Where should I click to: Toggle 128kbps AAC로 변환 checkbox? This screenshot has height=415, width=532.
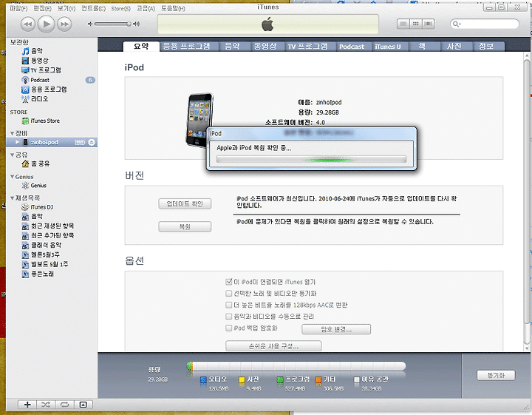pyautogui.click(x=229, y=305)
